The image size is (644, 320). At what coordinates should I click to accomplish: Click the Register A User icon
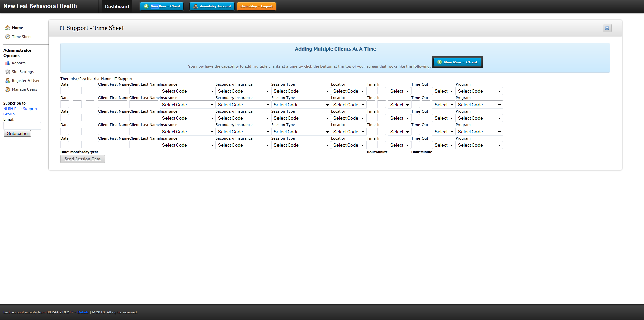coord(7,81)
